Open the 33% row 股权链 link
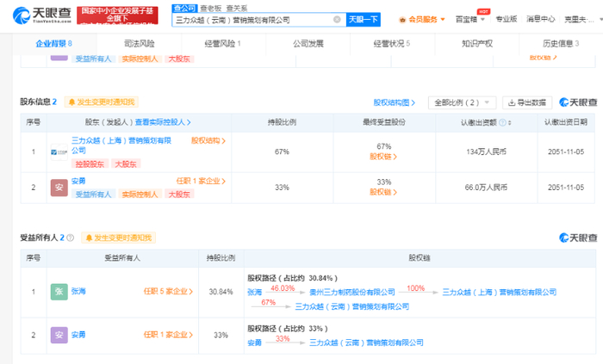603x364 pixels. click(383, 192)
